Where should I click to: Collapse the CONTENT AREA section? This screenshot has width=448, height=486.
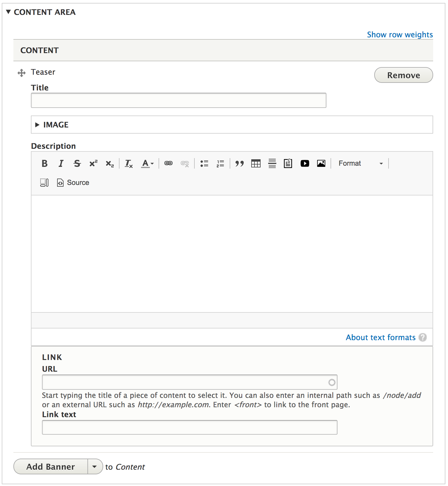[x=41, y=12]
